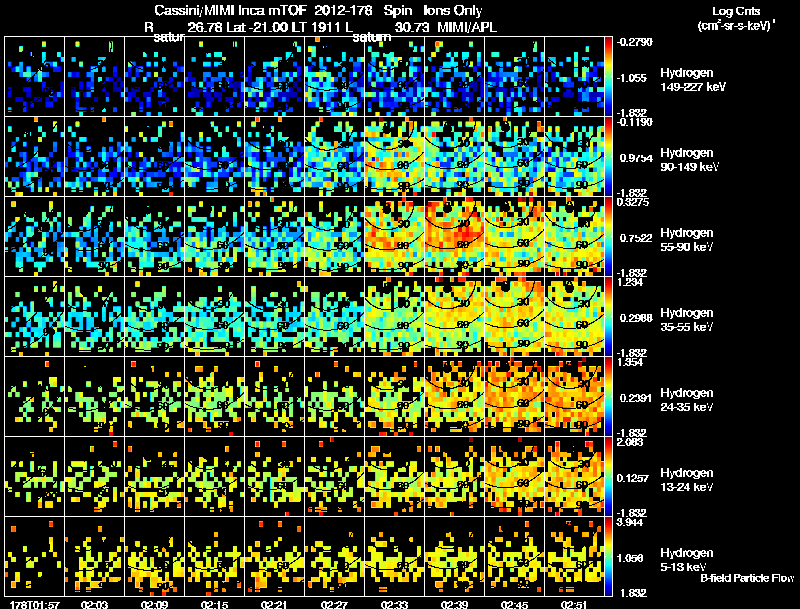
Task: Open the 149-227 keV panel at 178T01:57
Action: point(35,77)
